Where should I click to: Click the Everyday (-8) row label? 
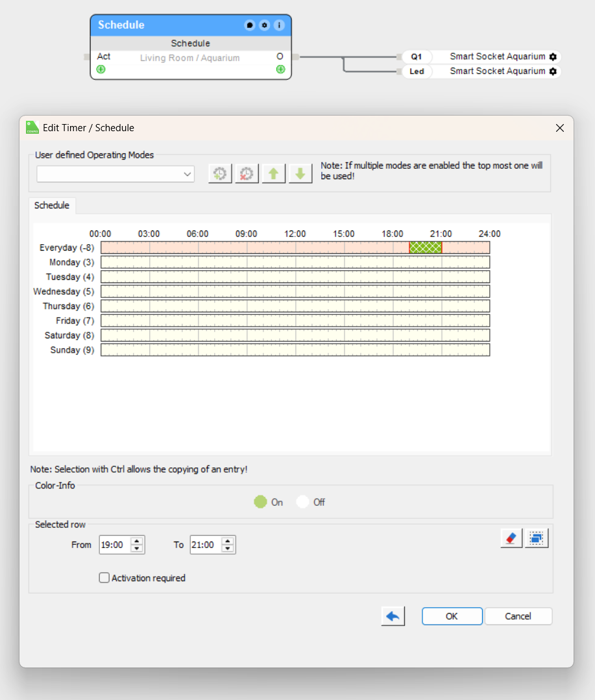click(67, 248)
